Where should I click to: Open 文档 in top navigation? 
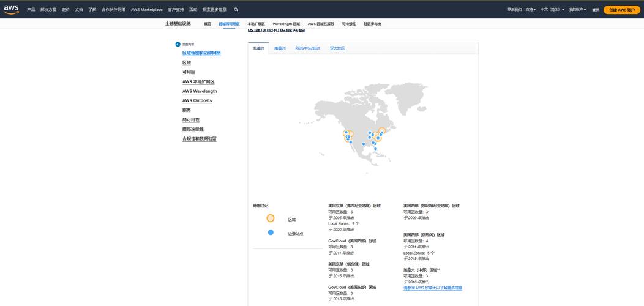[x=79, y=9]
